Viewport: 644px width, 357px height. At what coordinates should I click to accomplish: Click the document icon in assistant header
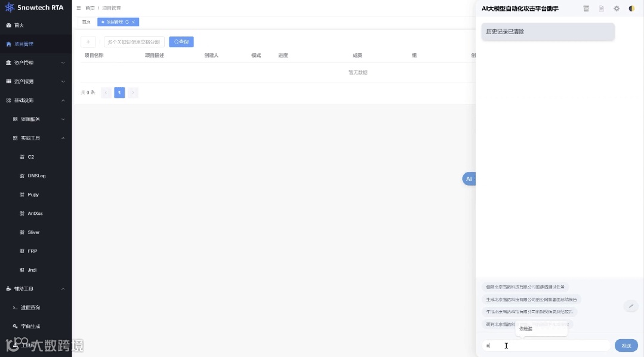[x=601, y=8]
